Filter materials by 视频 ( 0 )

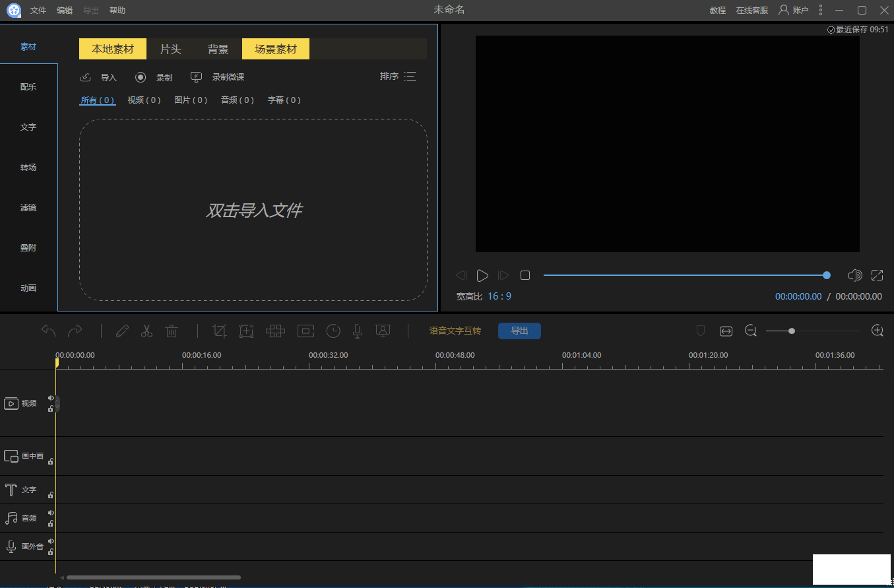pyautogui.click(x=144, y=100)
